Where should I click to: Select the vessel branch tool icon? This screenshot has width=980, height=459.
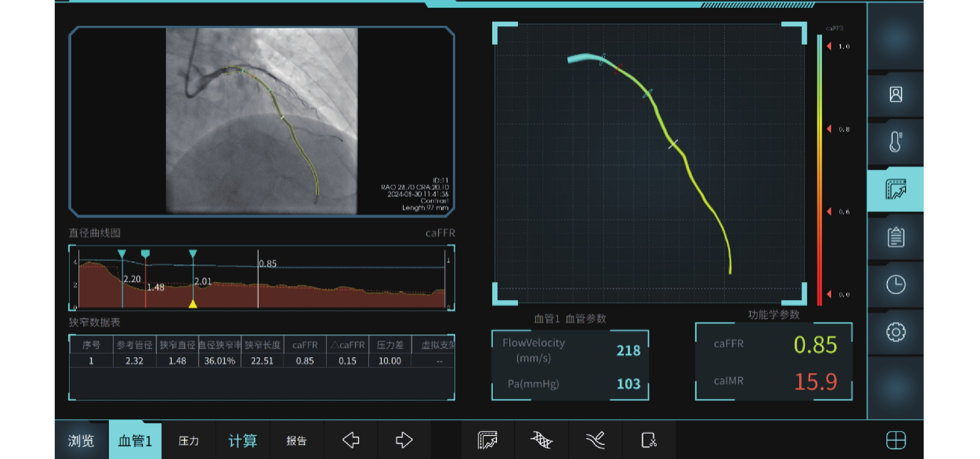click(x=595, y=440)
